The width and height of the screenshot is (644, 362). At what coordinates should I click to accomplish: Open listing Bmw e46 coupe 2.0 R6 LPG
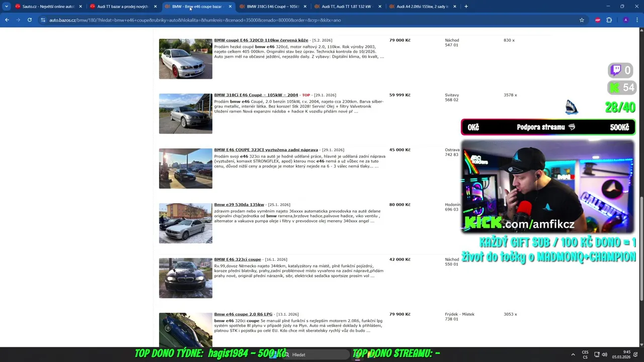(243, 314)
